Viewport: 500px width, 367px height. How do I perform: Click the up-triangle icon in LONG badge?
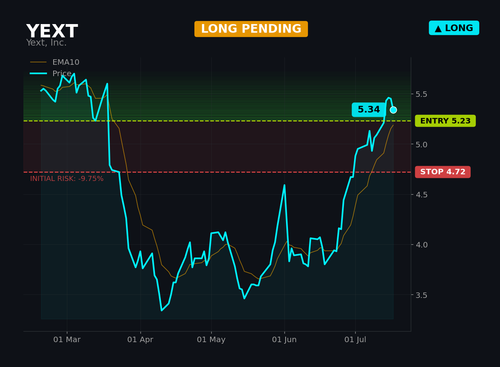438,29
